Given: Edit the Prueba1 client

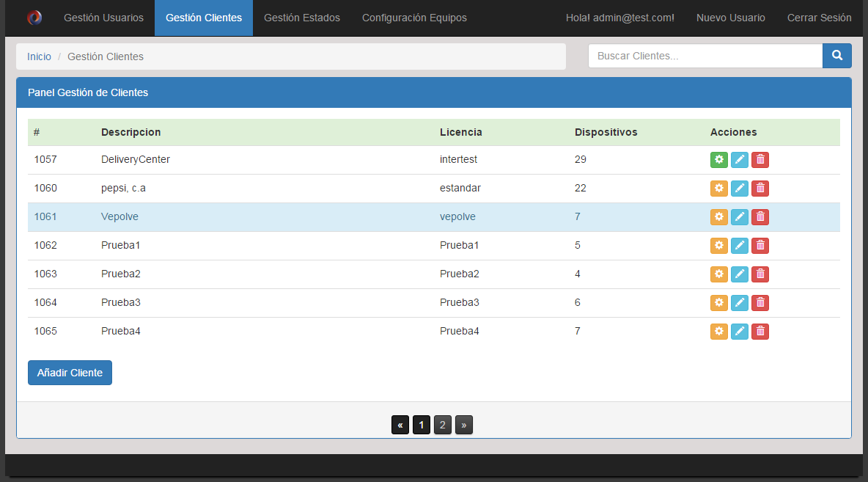Looking at the screenshot, I should [x=740, y=246].
